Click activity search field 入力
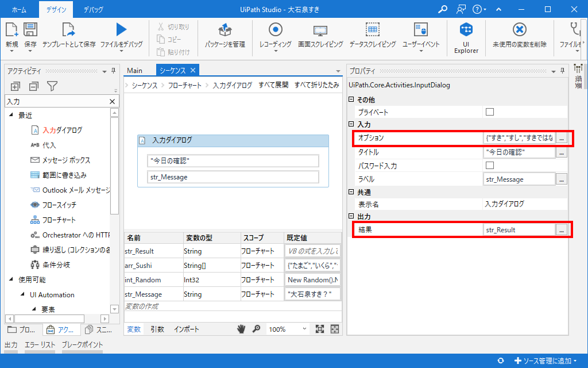Viewport: 588px width, 368px height. pyautogui.click(x=56, y=101)
